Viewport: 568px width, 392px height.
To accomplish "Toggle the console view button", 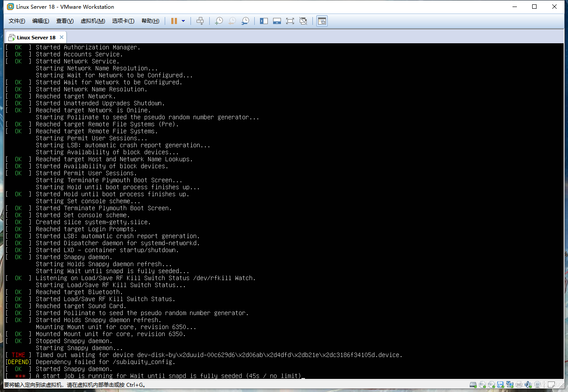I will (322, 21).
